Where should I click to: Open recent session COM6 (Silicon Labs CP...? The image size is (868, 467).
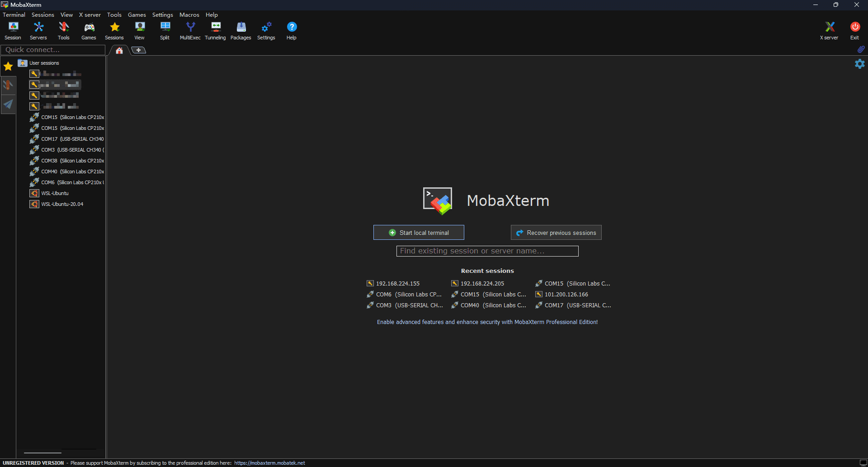click(404, 295)
